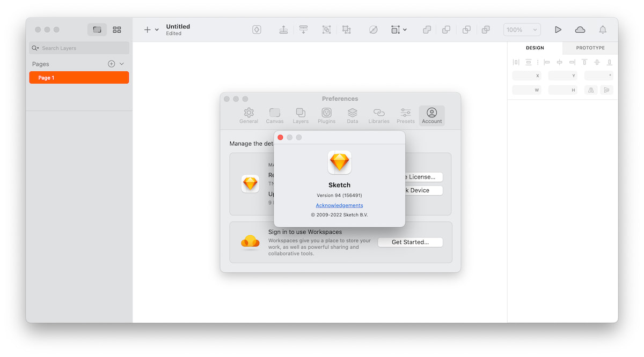This screenshot has width=644, height=357.
Task: Click the Cloud collaborate icon
Action: click(580, 30)
